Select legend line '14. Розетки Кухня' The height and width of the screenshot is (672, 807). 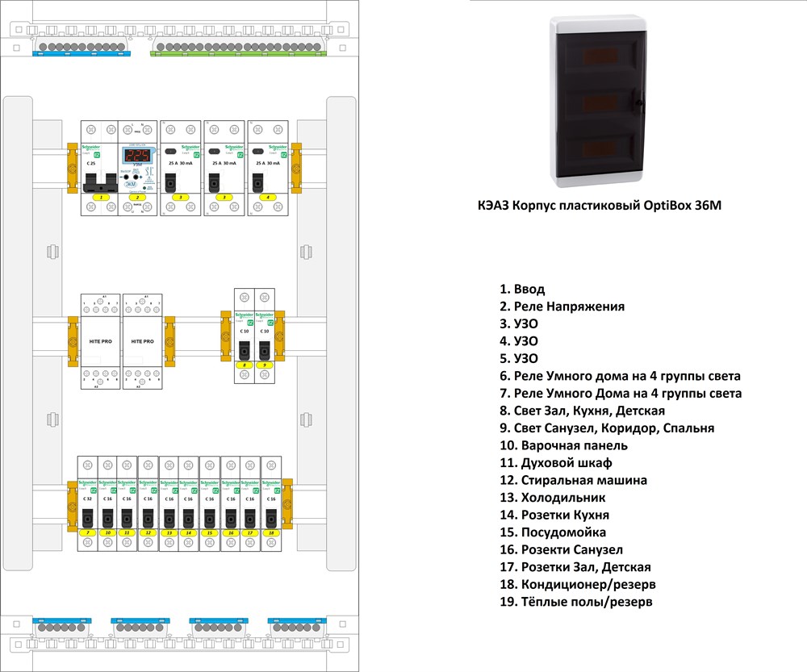click(554, 515)
